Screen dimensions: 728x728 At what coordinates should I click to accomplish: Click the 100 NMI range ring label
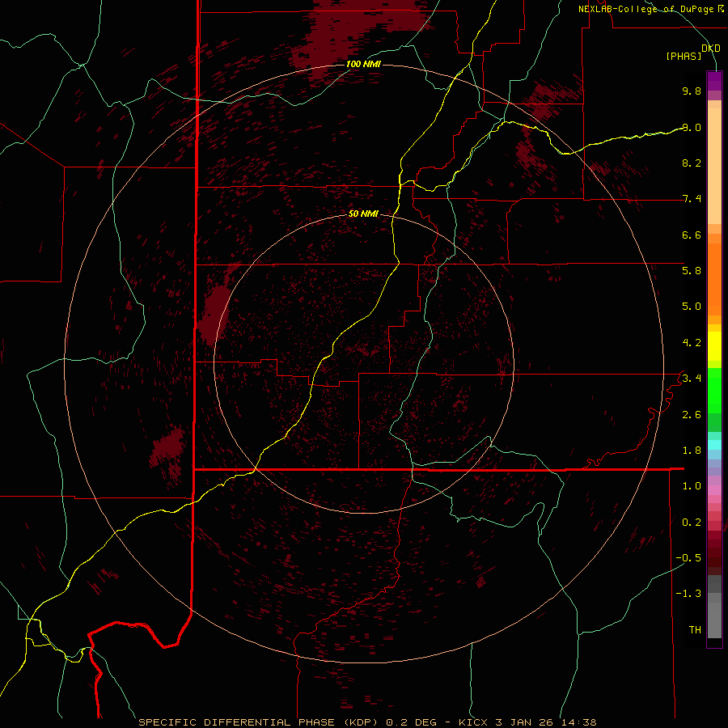(x=363, y=64)
